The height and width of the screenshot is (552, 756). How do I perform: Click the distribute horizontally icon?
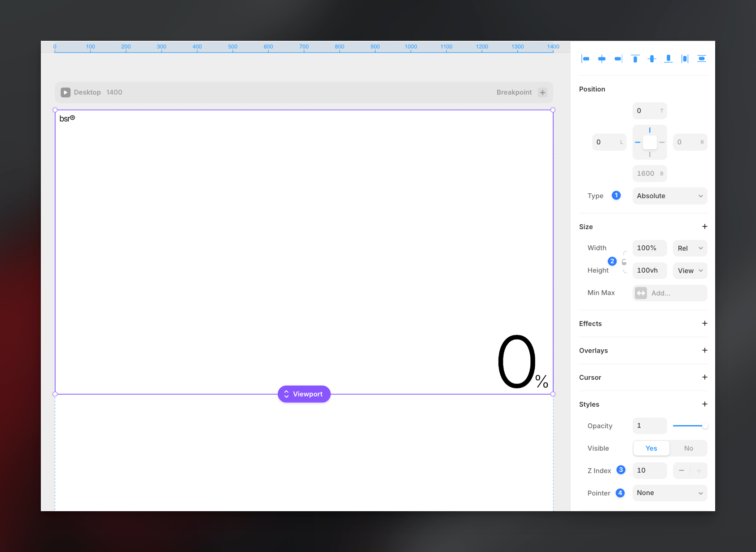click(685, 59)
